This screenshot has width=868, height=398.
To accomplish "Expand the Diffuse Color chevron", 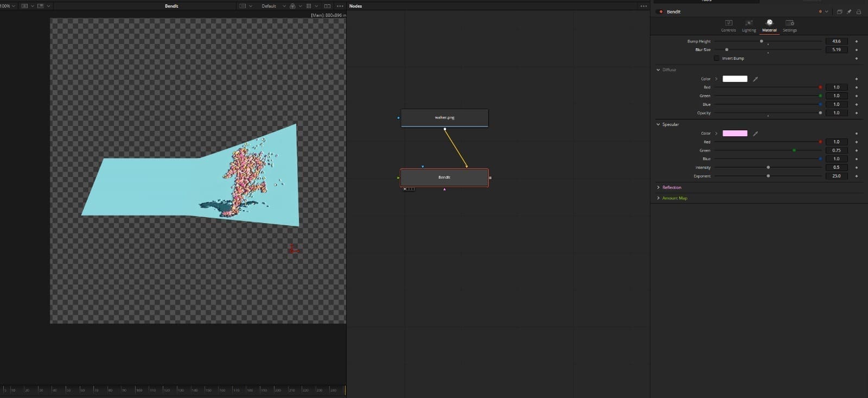I will point(716,79).
